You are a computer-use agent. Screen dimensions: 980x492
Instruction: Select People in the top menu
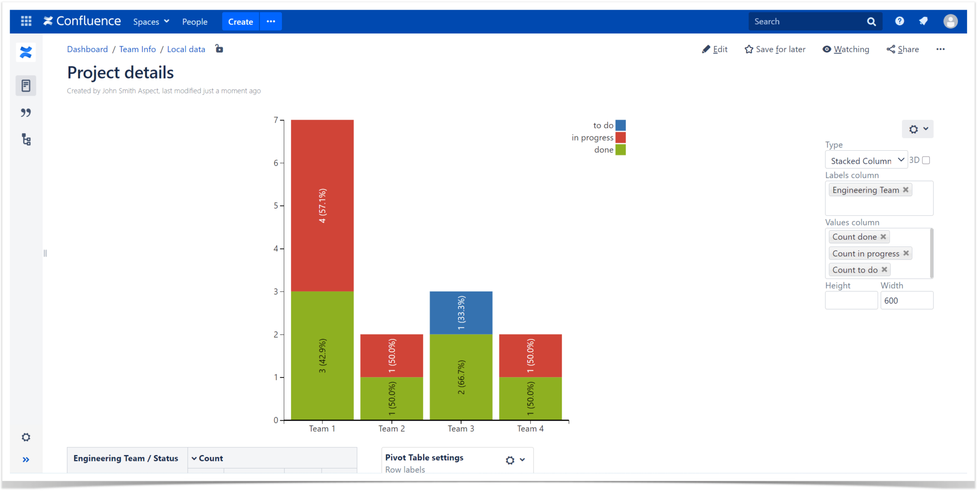(x=194, y=22)
